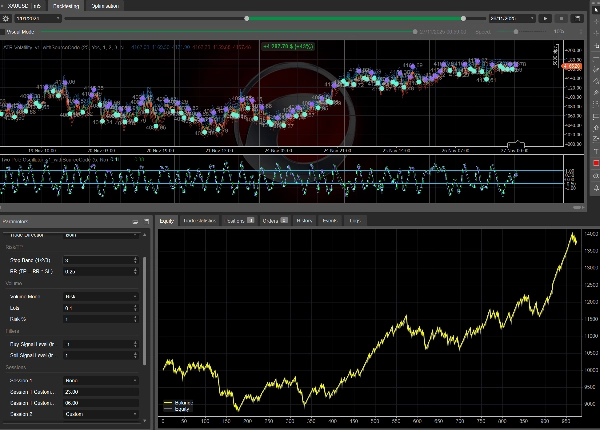Click the left handle of date range slider
The height and width of the screenshot is (430, 600).
coord(247,18)
